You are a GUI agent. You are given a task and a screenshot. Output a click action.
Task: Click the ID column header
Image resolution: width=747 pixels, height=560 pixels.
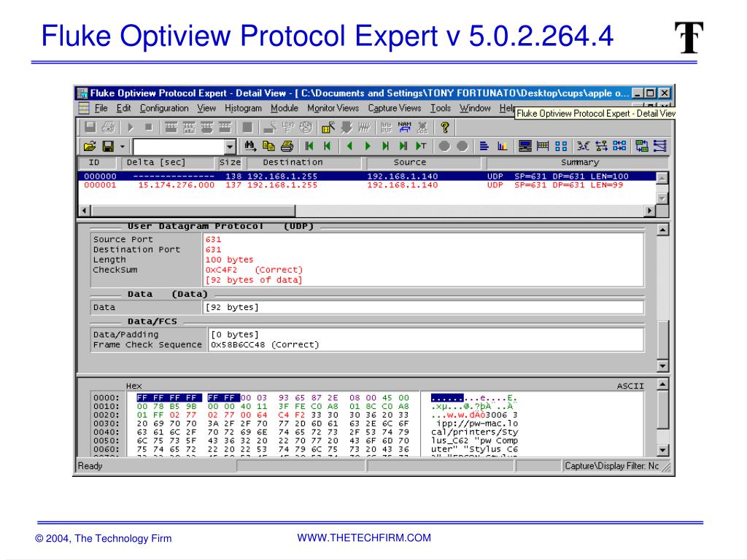tap(98, 163)
